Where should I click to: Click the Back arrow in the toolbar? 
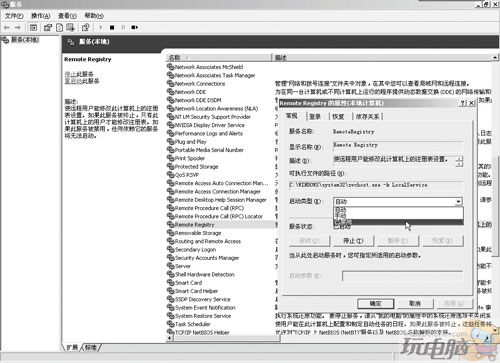click(x=7, y=28)
